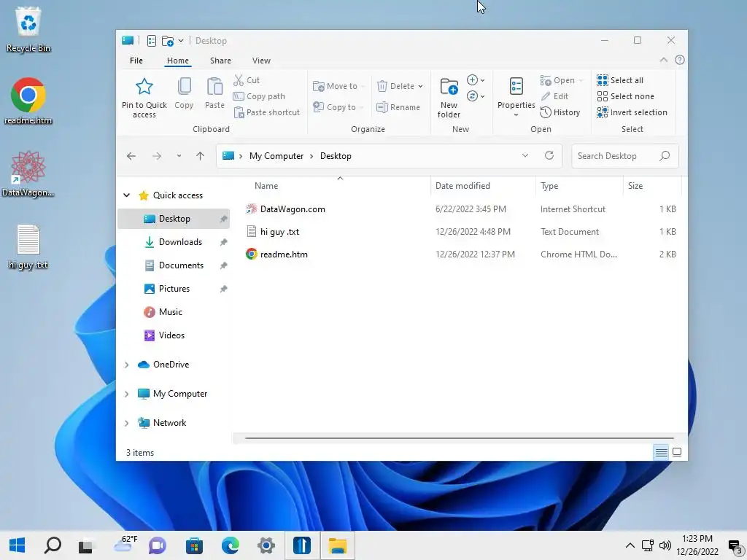Open Settings gear in taskbar
This screenshot has width=747, height=560.
(x=266, y=545)
